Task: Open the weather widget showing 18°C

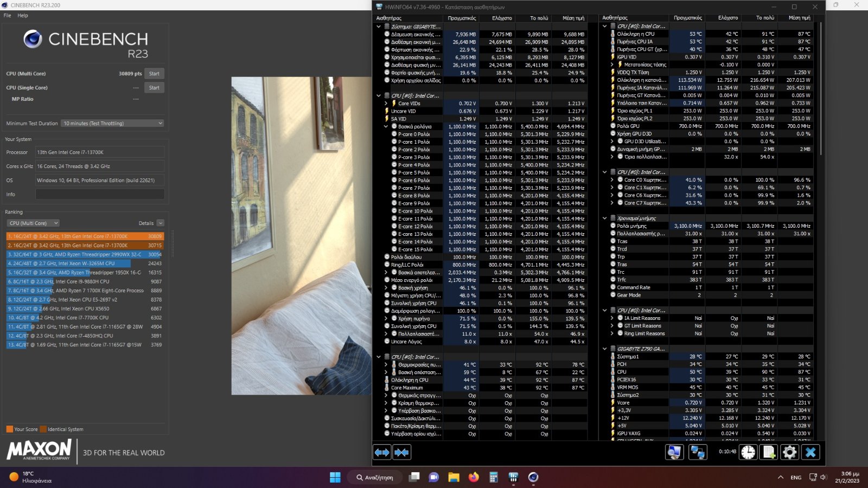Action: pos(31,477)
